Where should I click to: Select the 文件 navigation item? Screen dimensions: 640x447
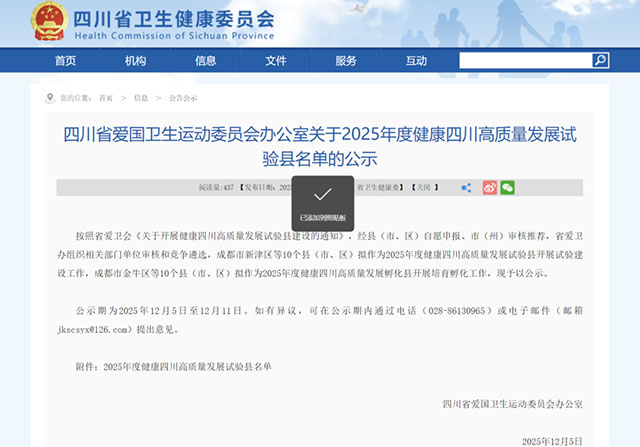(x=276, y=61)
